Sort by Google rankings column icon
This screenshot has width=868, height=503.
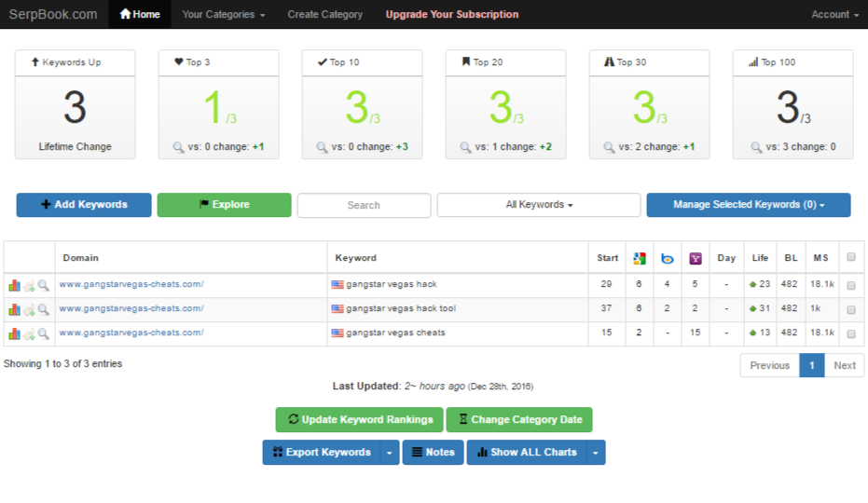pyautogui.click(x=640, y=258)
